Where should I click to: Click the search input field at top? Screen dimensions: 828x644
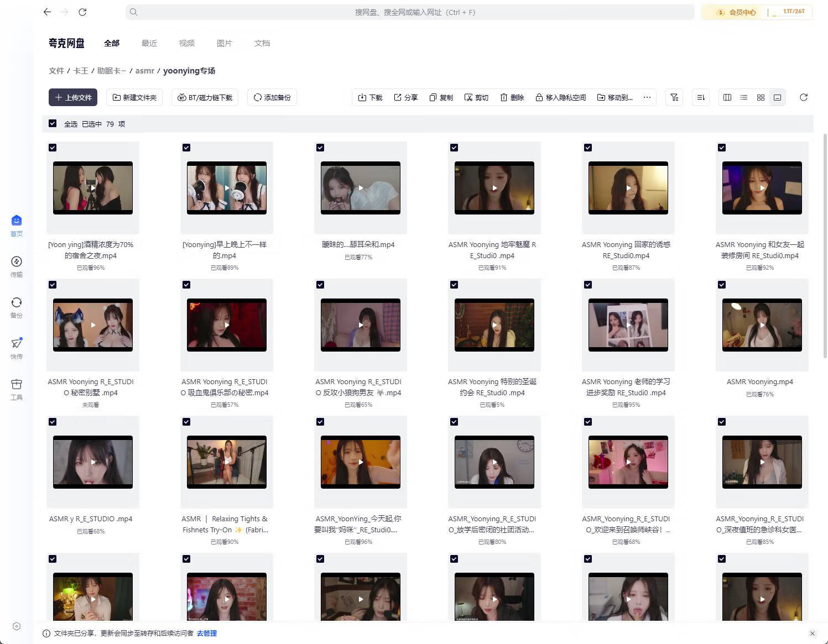[x=409, y=12]
